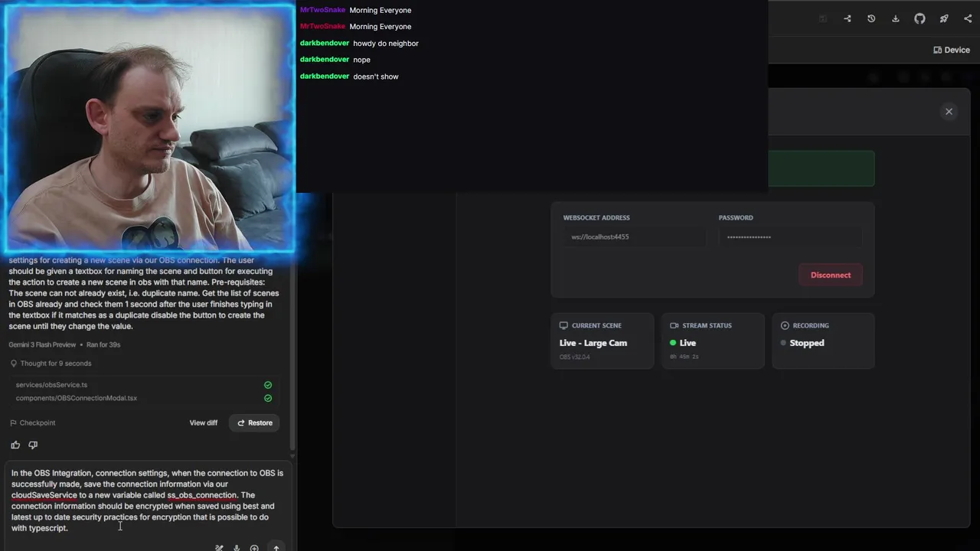The height and width of the screenshot is (551, 980).
Task: Expand the 'Thought for 9 seconds' section
Action: 51,364
